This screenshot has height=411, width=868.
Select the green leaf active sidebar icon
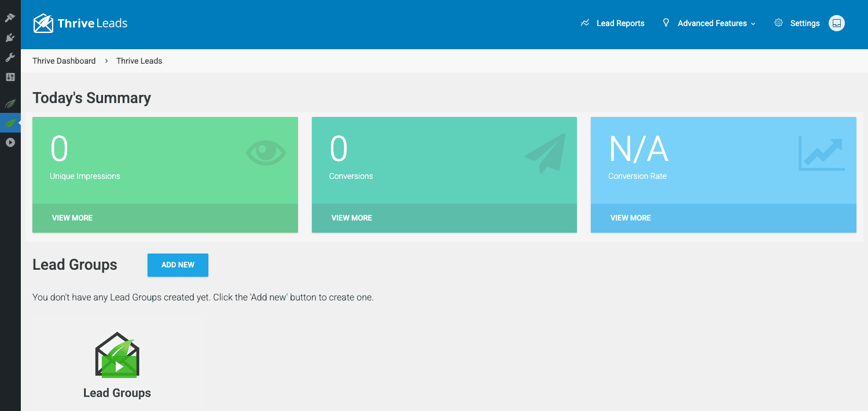click(x=10, y=123)
